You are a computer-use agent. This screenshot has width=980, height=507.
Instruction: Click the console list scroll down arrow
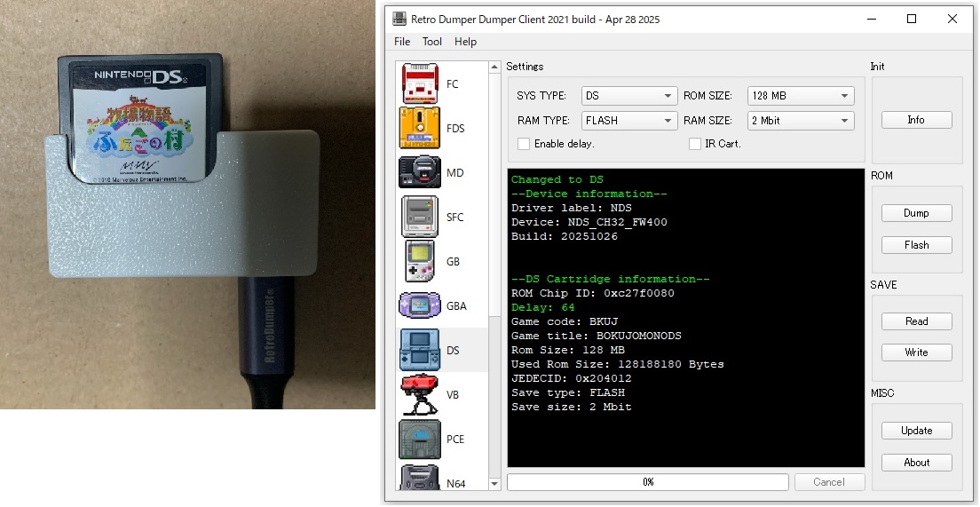[x=495, y=483]
